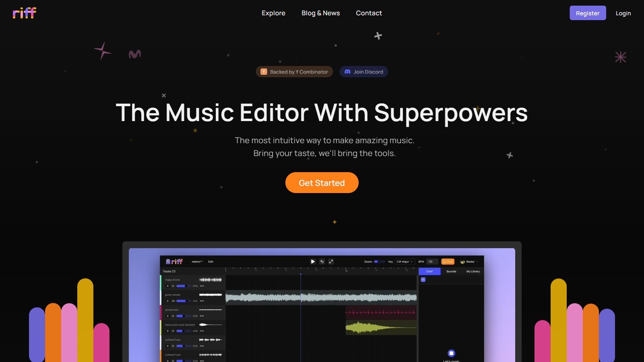Click the Join Discord link
This screenshot has height=362, width=644.
pyautogui.click(x=364, y=72)
